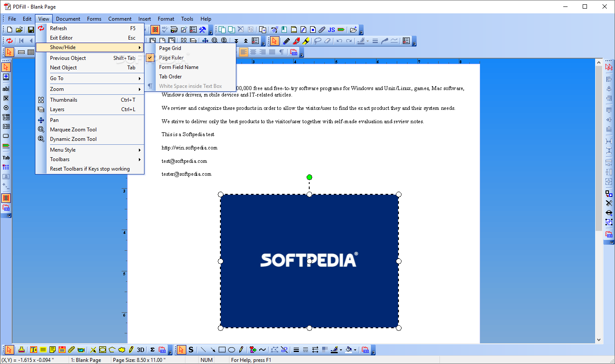Select the rectangle drawing tool

[x=222, y=350]
